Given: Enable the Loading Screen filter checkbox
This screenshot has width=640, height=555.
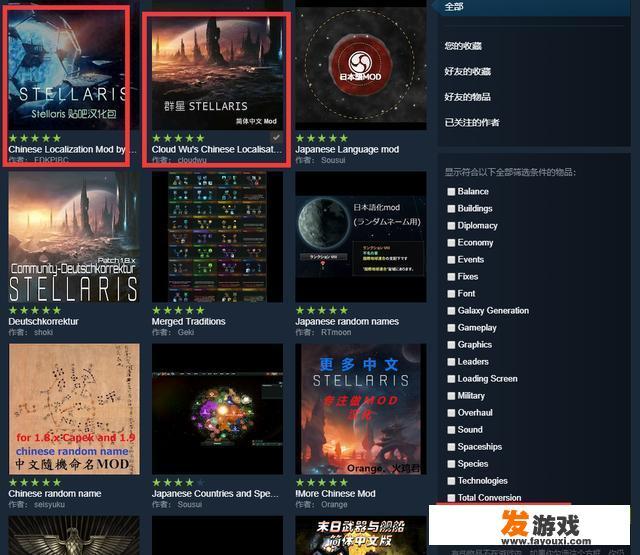Looking at the screenshot, I should tap(451, 379).
